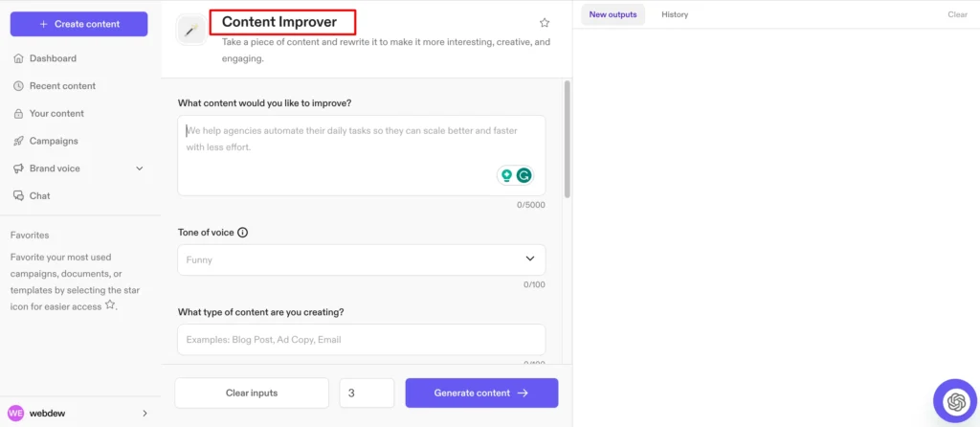Favorite Content Improver with star icon

(x=545, y=23)
